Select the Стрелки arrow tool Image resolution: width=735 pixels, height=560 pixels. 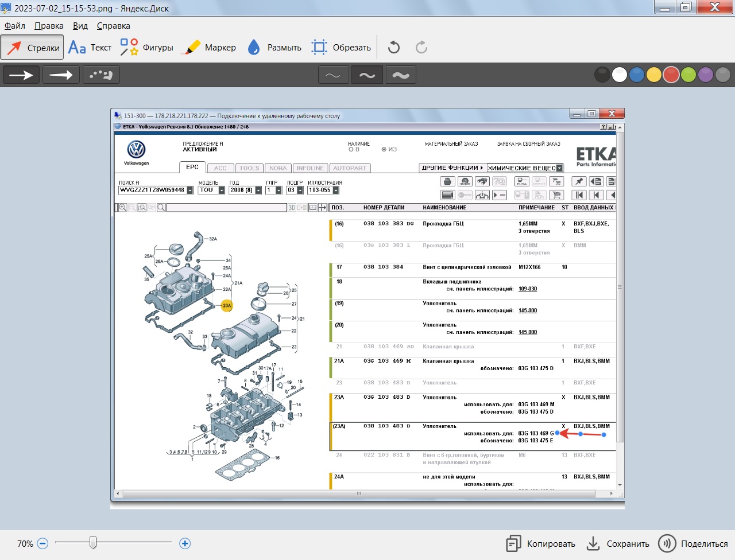click(32, 48)
